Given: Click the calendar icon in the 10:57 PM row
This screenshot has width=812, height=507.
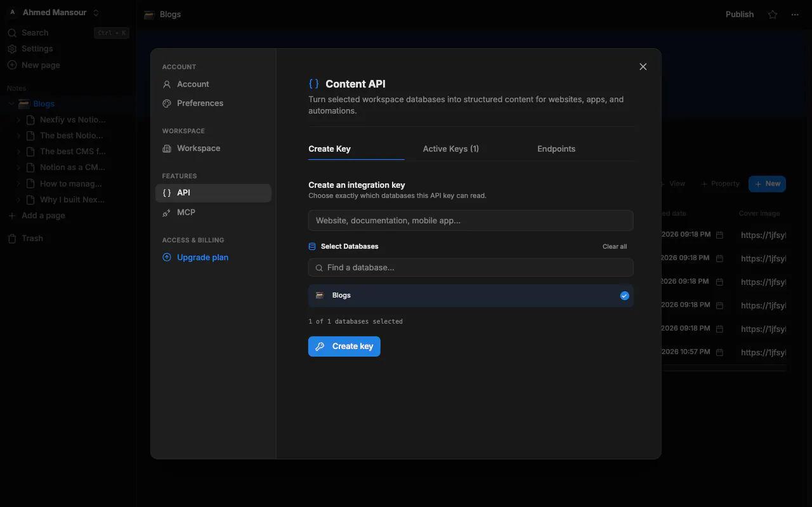Looking at the screenshot, I should click(719, 352).
